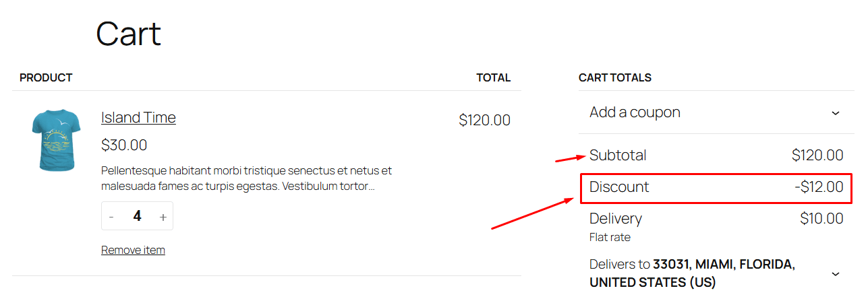Image resolution: width=868 pixels, height=303 pixels.
Task: Click the $10.00 delivery cost
Action: 821,219
